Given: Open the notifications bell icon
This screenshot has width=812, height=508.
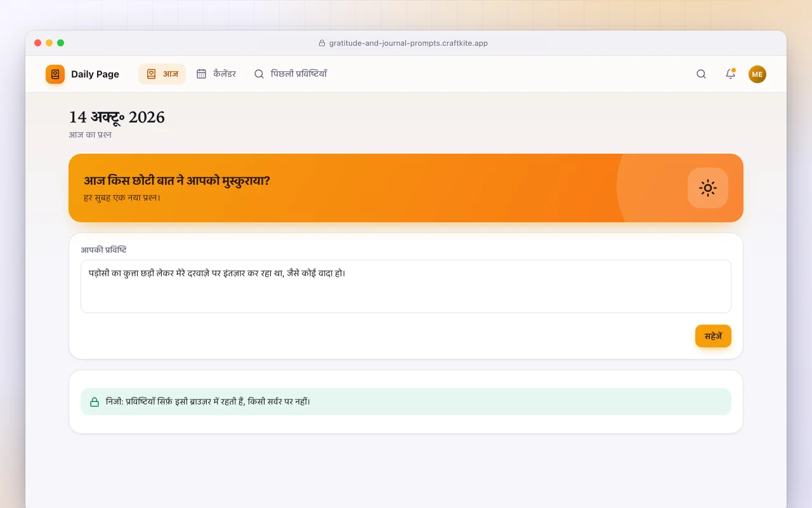Looking at the screenshot, I should tap(730, 74).
